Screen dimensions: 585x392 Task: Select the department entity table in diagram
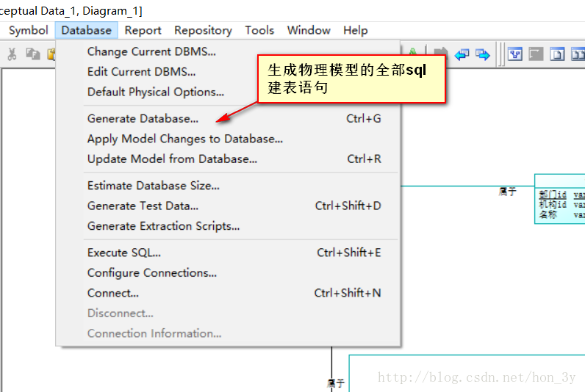(559, 199)
